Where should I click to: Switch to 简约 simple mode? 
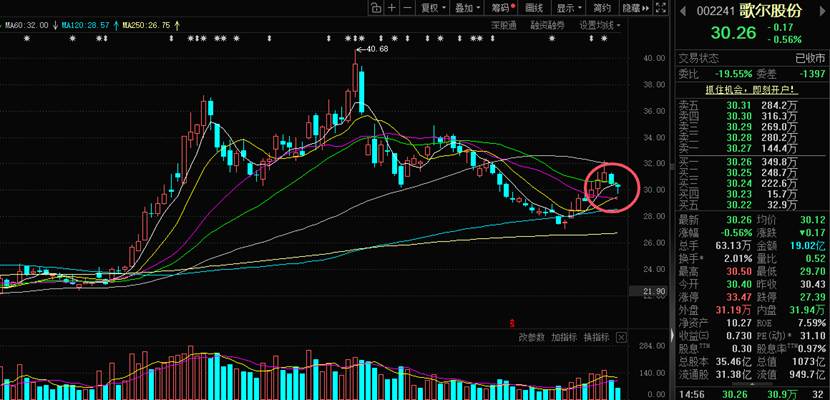[602, 7]
